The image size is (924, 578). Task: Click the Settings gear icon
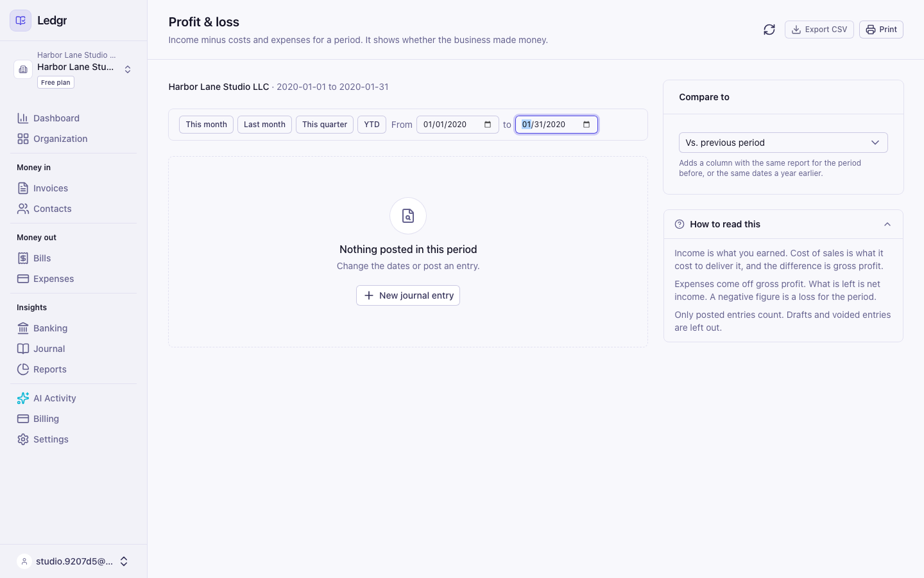(x=23, y=439)
